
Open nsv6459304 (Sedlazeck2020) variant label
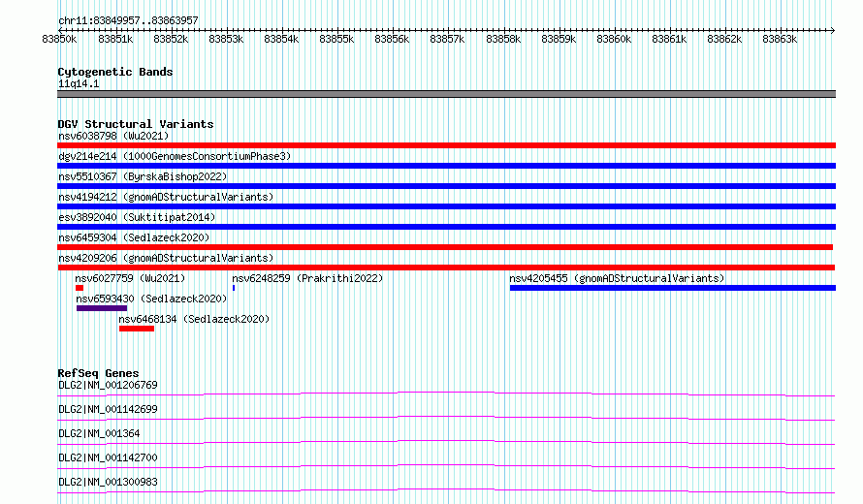[134, 237]
